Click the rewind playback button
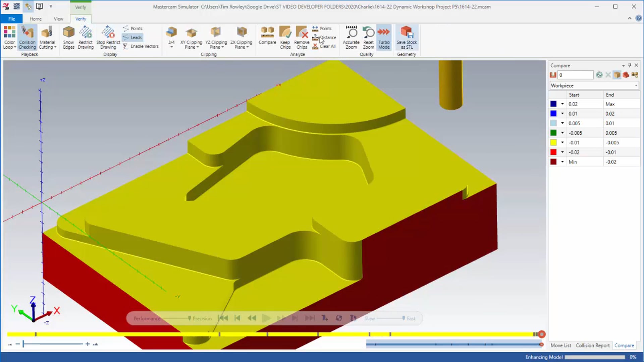644x362 pixels. 252,318
